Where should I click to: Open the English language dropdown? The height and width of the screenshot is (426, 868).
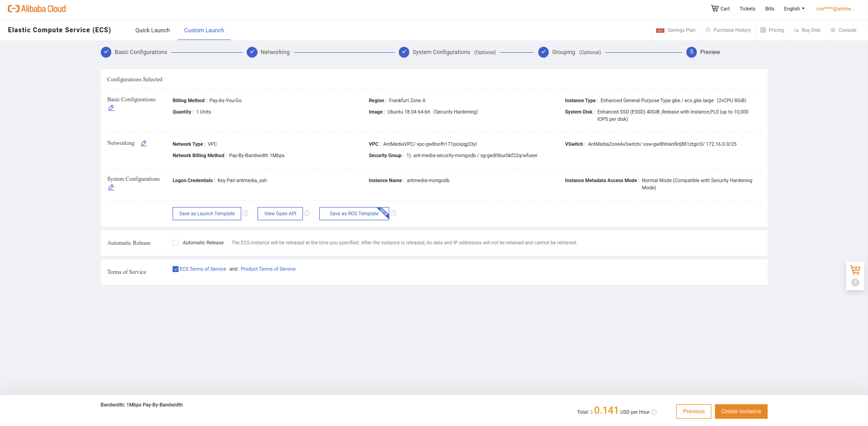click(x=794, y=9)
